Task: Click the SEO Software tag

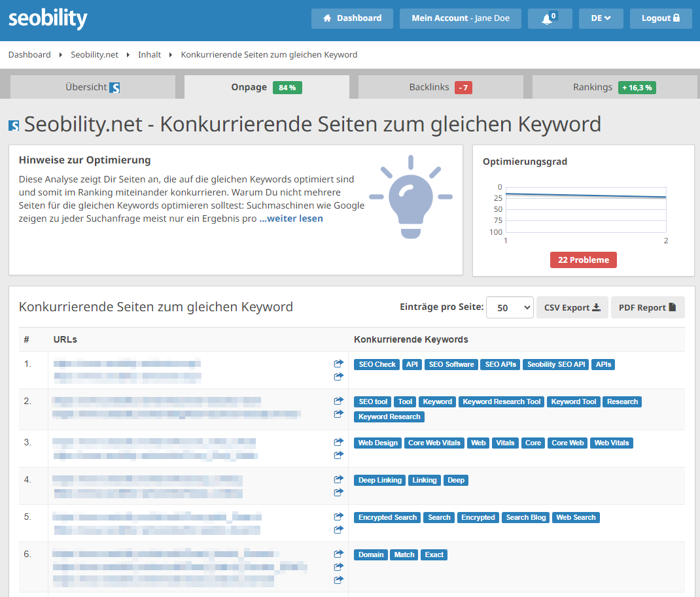Action: [451, 364]
